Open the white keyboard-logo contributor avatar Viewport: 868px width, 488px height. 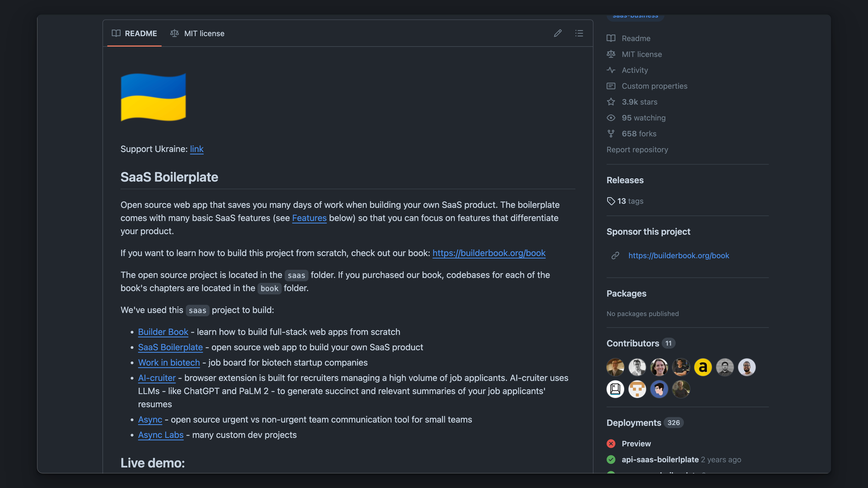[615, 389]
